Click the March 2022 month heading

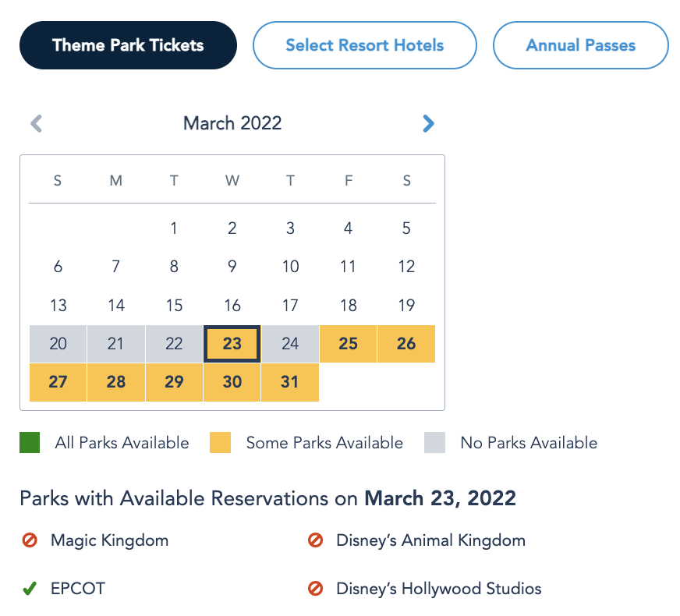point(232,123)
